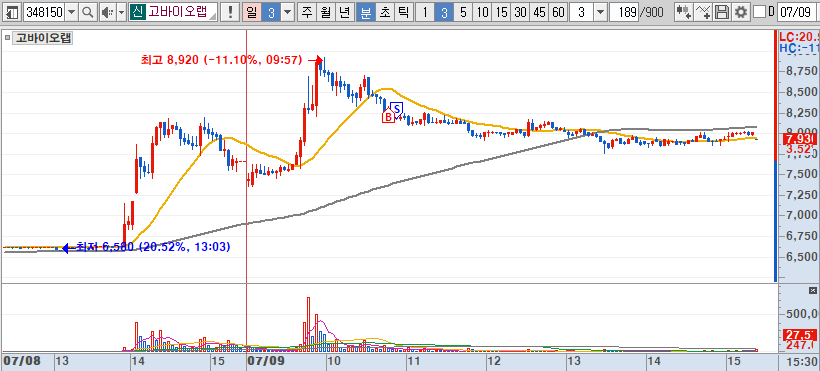Click the stock code field showing 348150
The width and height of the screenshot is (820, 371).
[44, 12]
